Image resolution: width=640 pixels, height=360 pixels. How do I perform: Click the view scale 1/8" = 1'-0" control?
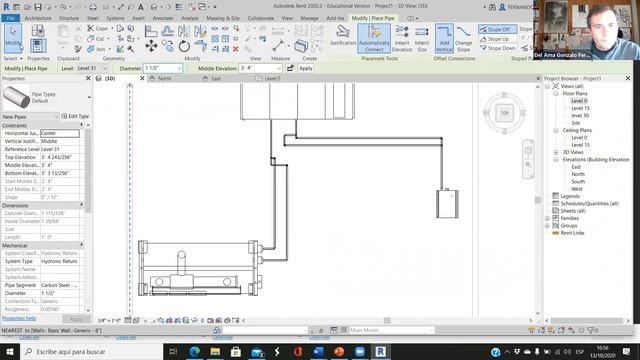coord(109,320)
